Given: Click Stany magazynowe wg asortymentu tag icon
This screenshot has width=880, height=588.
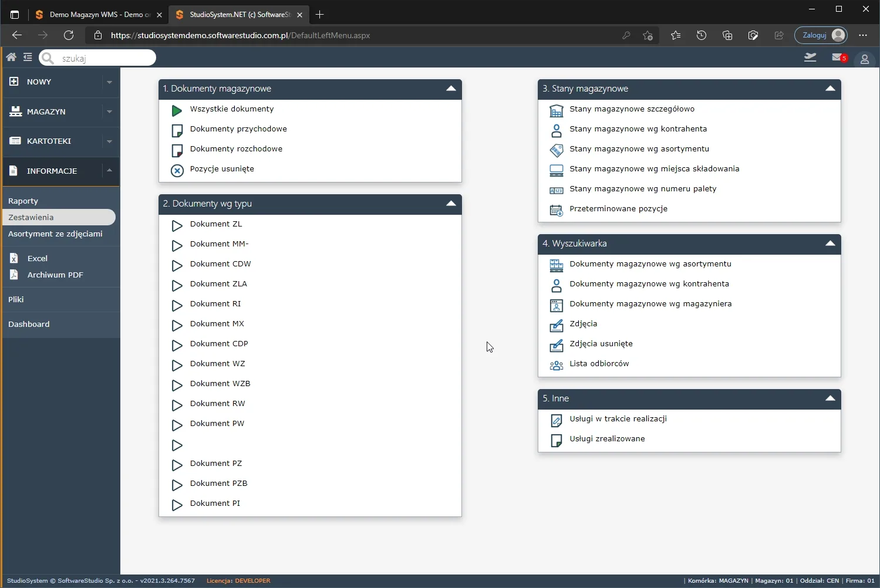Looking at the screenshot, I should point(556,150).
